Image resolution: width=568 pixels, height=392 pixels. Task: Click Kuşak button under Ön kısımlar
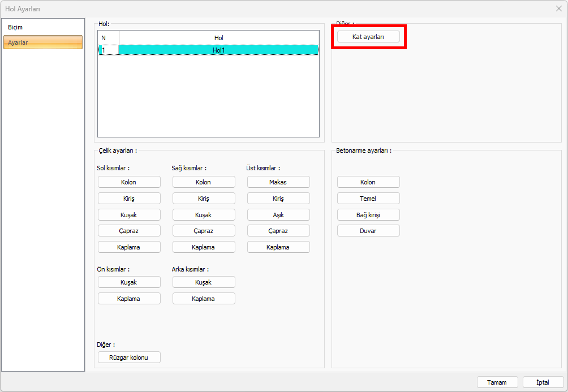click(128, 282)
